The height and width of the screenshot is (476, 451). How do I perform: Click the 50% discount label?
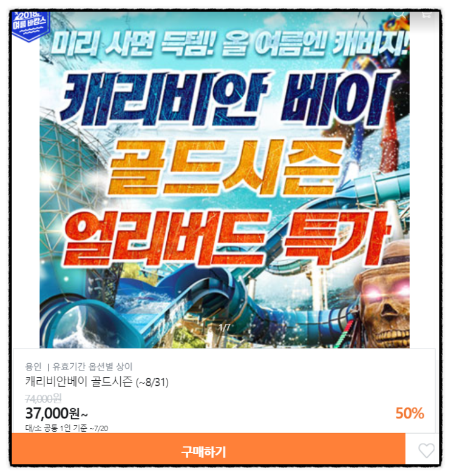pyautogui.click(x=409, y=413)
